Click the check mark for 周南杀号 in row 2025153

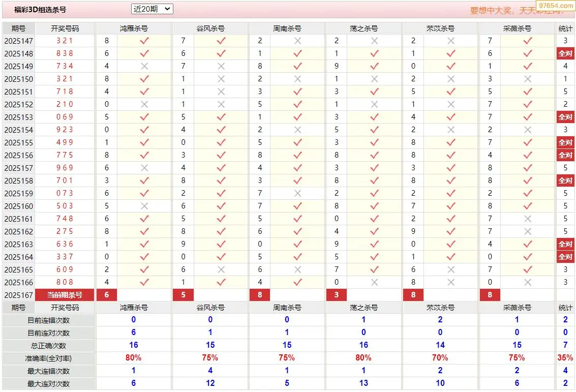[297, 117]
